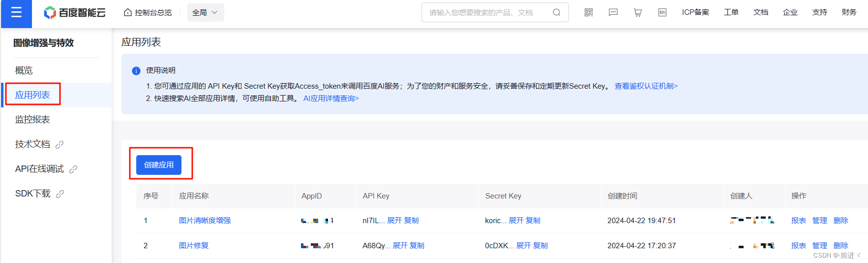Click the AppID column header
Screen dimensions: 868x263
click(311, 196)
